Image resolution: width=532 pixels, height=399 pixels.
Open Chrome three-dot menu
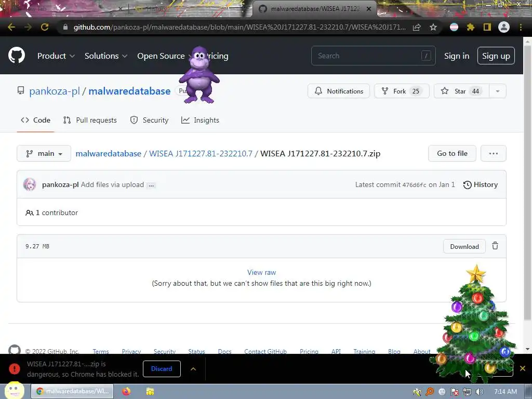pos(521,27)
